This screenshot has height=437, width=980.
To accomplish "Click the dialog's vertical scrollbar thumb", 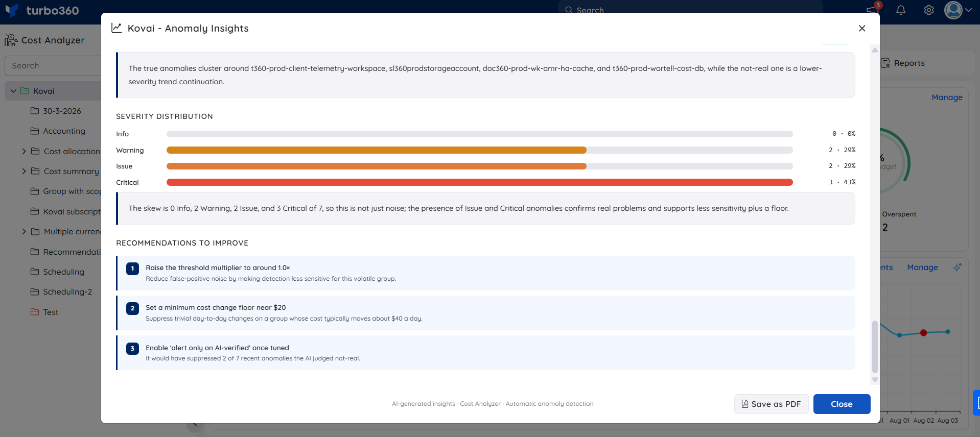I will (875, 347).
